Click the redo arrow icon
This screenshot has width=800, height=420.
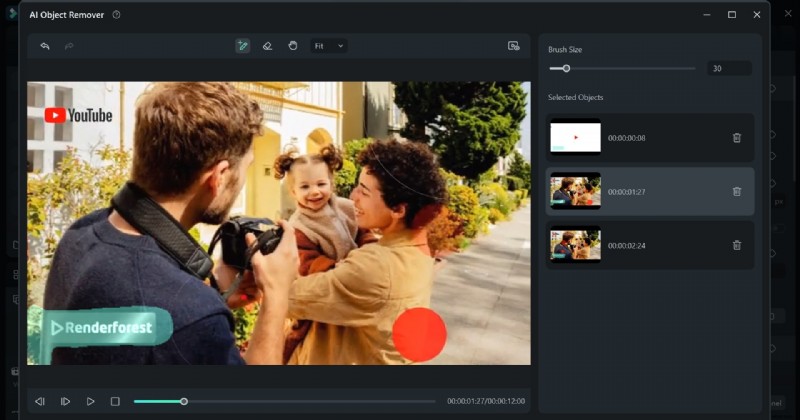pos(69,46)
